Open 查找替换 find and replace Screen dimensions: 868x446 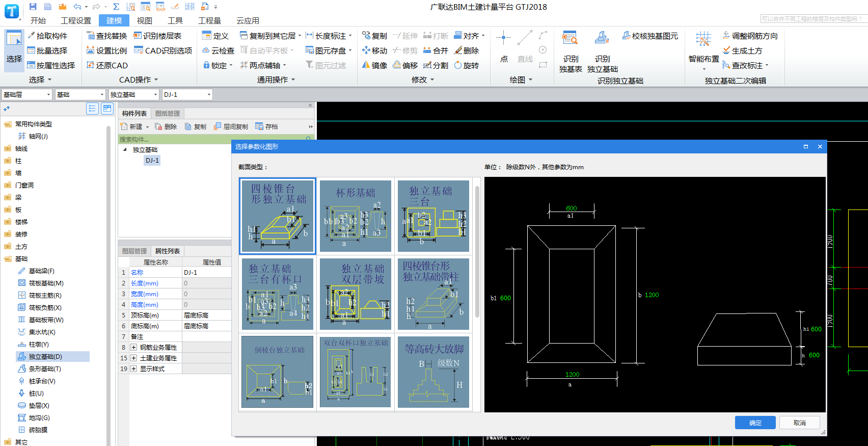[107, 36]
